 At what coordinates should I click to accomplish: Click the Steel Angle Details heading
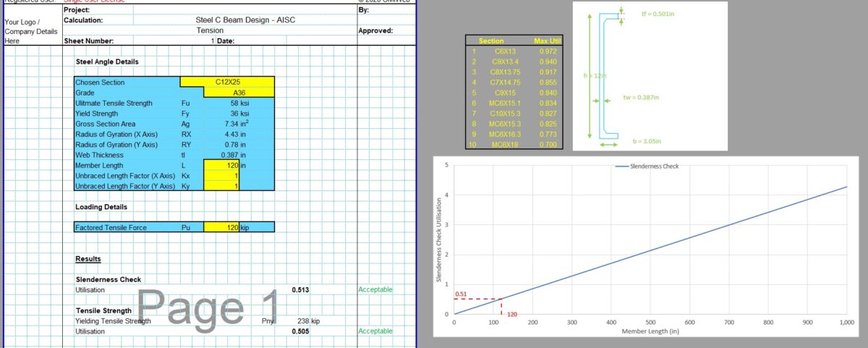tap(107, 62)
